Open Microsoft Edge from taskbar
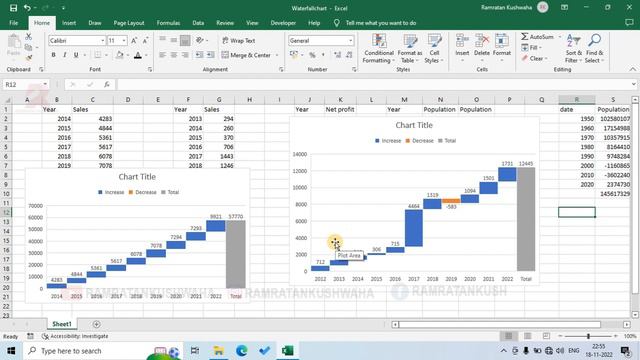Viewport: 640px width, 360px height. point(242,351)
